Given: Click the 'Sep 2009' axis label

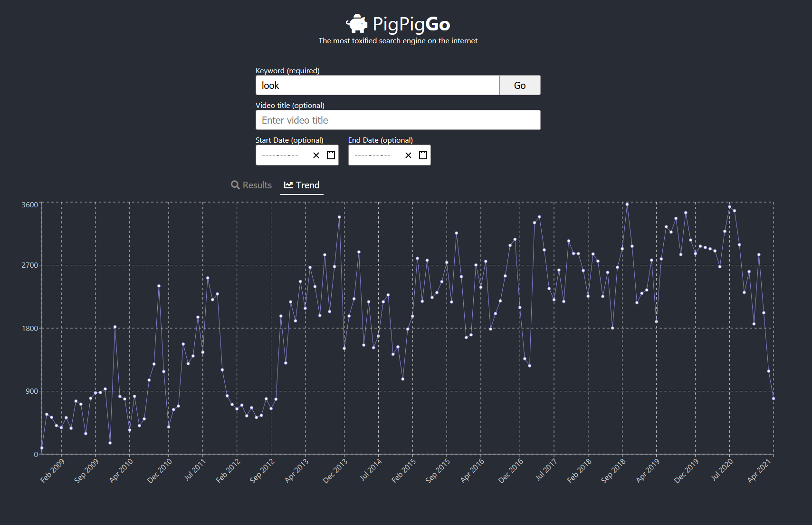Looking at the screenshot, I should 86,471.
